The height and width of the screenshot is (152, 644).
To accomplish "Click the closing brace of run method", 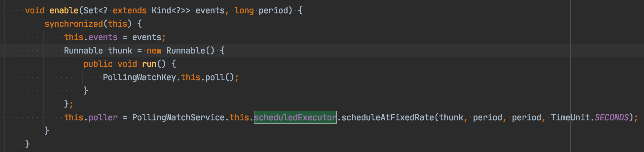I will (x=86, y=91).
